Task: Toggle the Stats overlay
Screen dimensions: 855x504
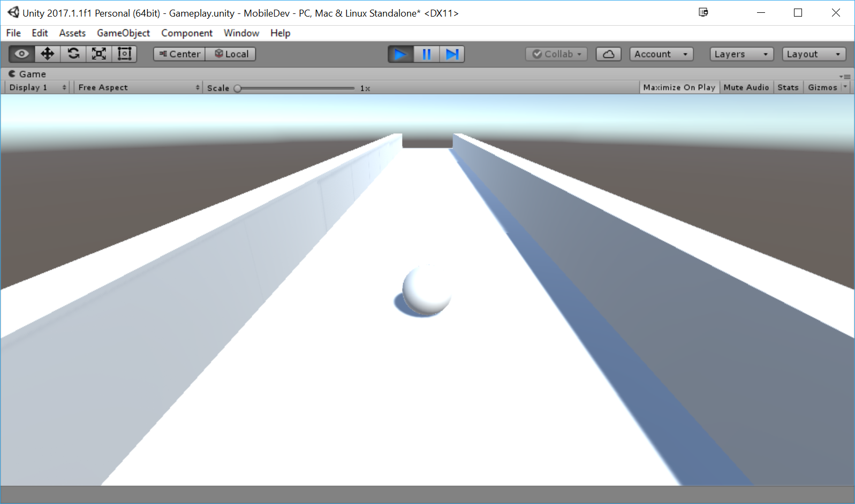Action: click(x=788, y=87)
